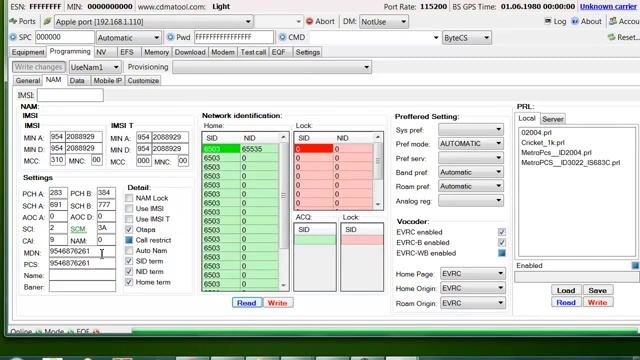
Task: Uncheck SID term checkbox
Action: (129, 261)
